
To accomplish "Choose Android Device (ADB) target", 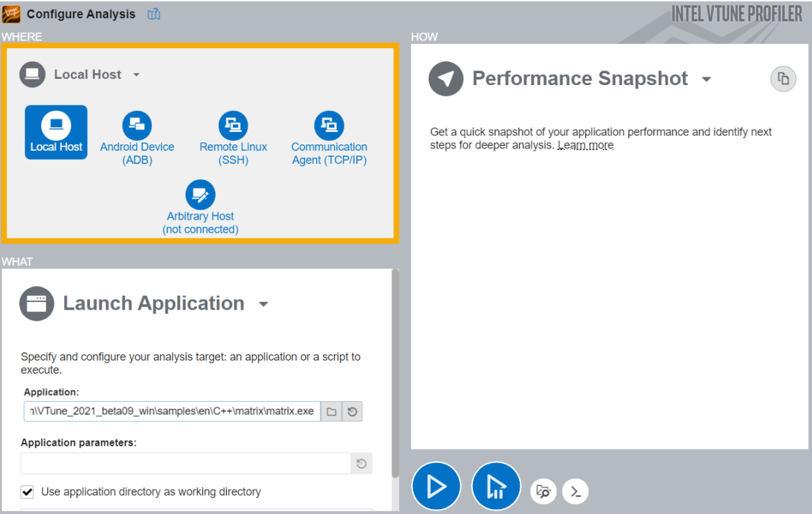I will [x=137, y=138].
